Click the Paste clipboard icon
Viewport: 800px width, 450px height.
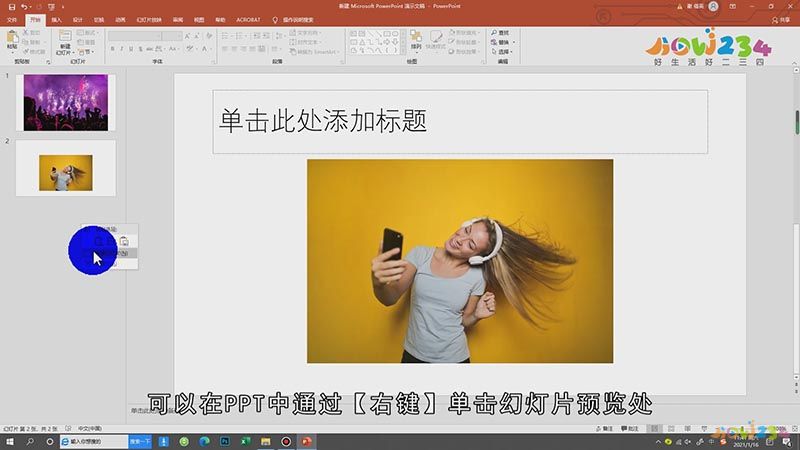(x=12, y=37)
